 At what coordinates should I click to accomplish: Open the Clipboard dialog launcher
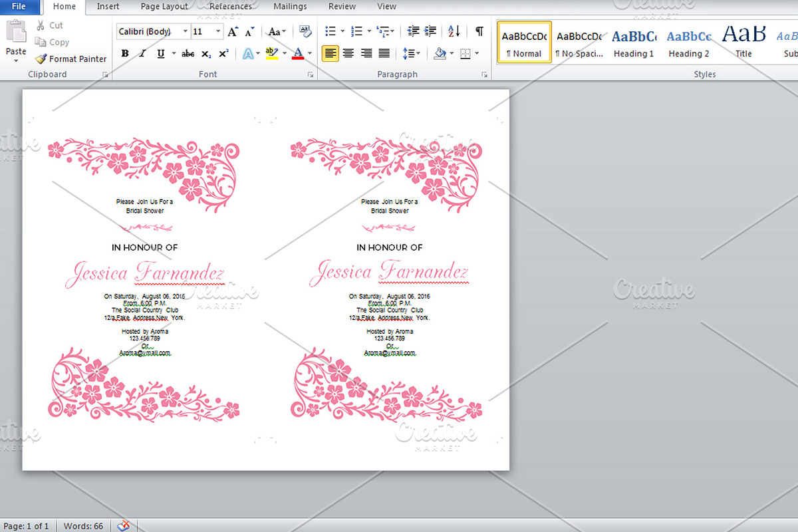coord(105,75)
